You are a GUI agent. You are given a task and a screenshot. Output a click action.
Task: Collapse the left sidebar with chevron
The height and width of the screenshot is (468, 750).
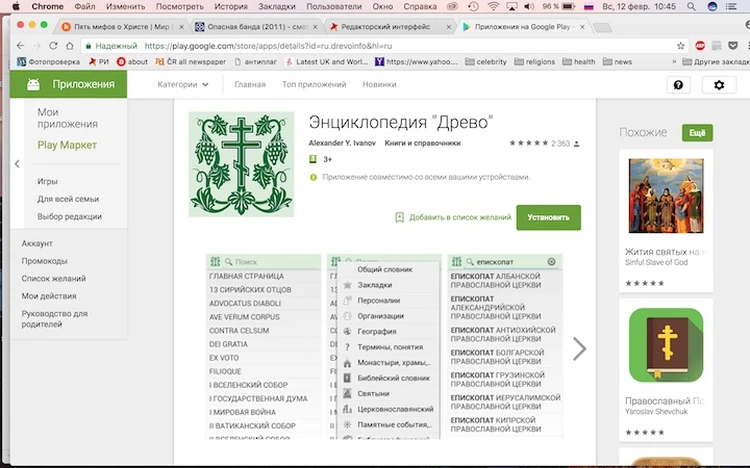(17, 164)
